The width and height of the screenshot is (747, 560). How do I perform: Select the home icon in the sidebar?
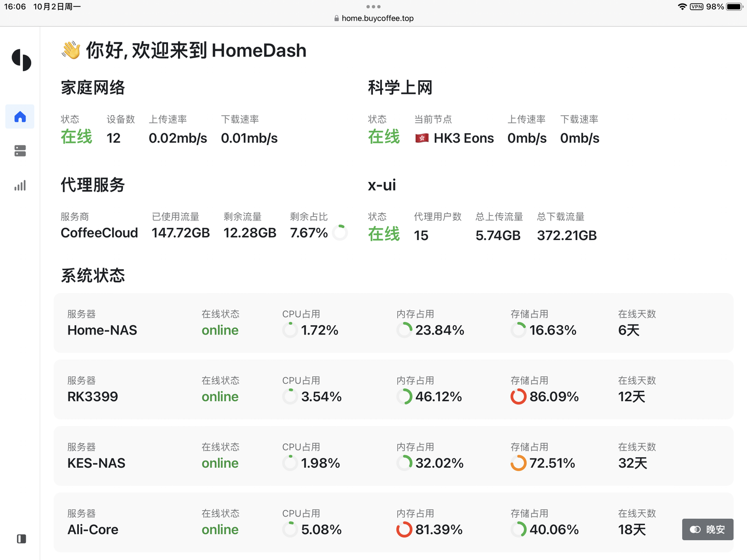20,116
